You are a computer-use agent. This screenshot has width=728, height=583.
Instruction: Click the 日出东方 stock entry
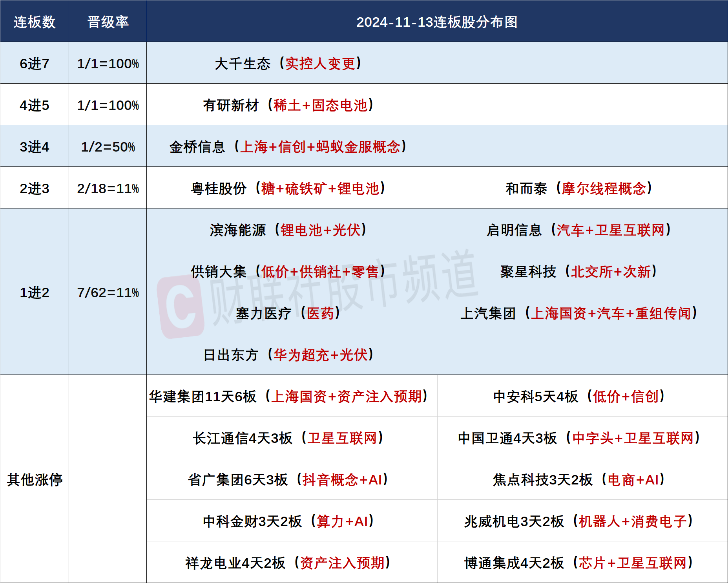(x=288, y=355)
